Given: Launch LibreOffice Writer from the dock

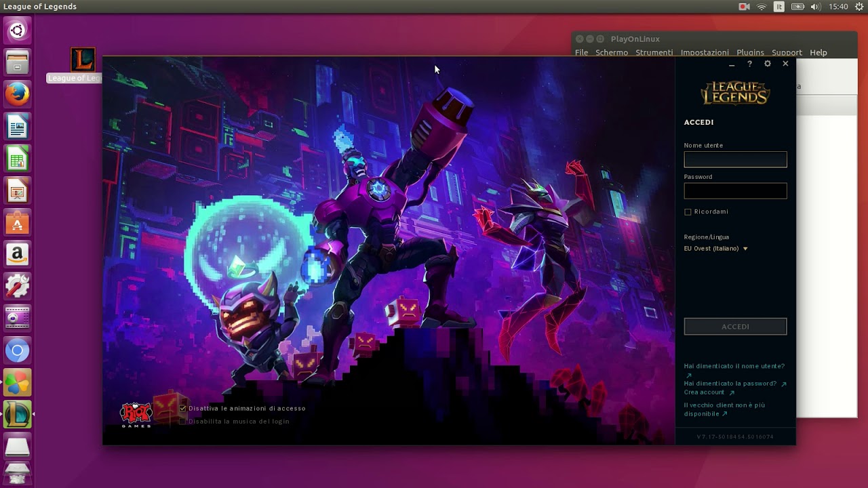Looking at the screenshot, I should 17,127.
